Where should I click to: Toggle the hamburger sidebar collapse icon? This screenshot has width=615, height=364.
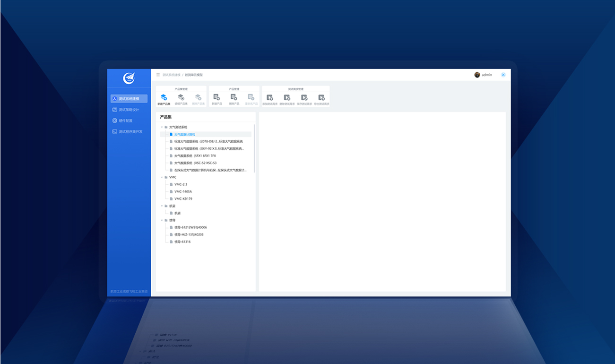pyautogui.click(x=158, y=75)
